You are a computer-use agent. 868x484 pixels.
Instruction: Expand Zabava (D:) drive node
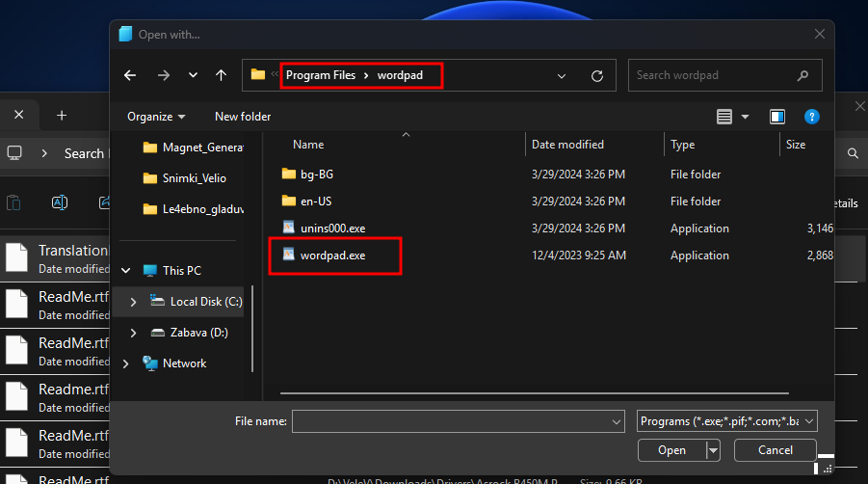tap(133, 333)
